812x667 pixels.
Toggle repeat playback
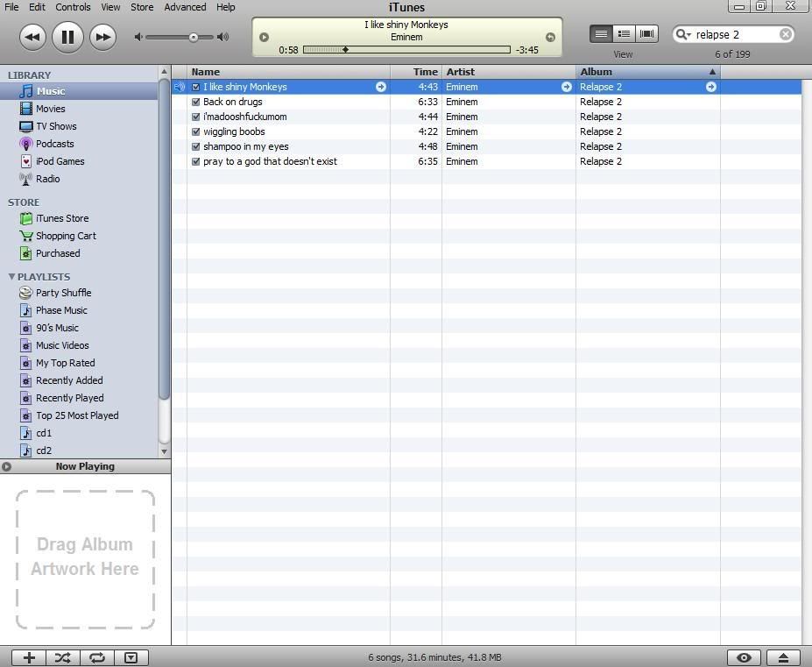(97, 657)
